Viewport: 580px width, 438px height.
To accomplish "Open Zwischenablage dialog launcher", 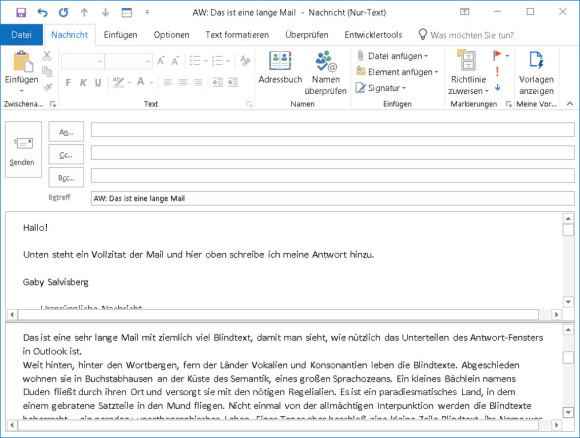I will coord(53,104).
